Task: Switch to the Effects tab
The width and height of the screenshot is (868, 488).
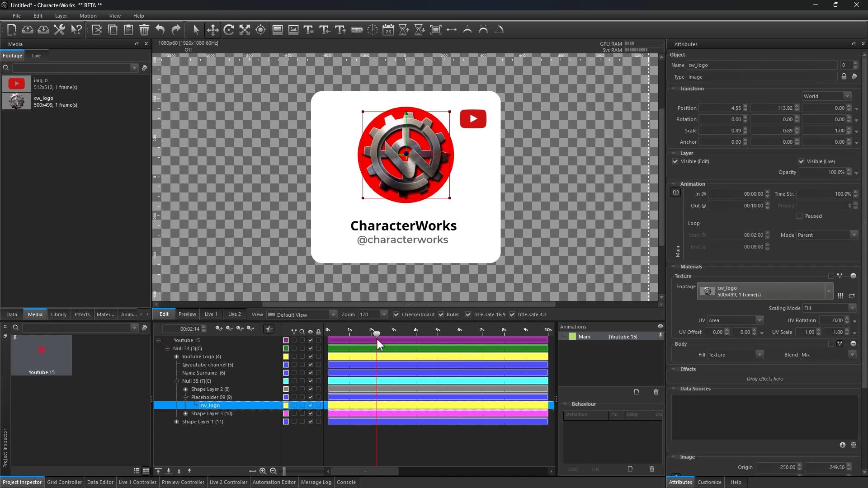Action: (x=82, y=314)
